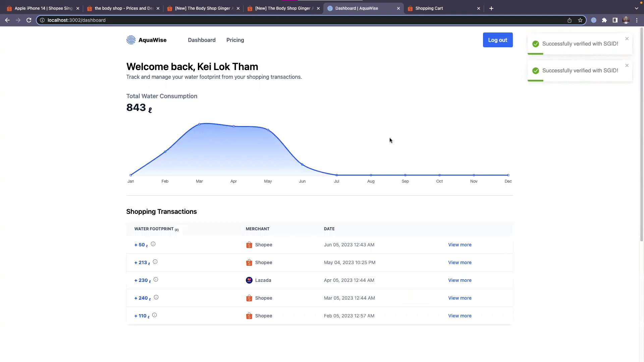The width and height of the screenshot is (644, 362).
Task: Click the Log out button
Action: coord(497,40)
